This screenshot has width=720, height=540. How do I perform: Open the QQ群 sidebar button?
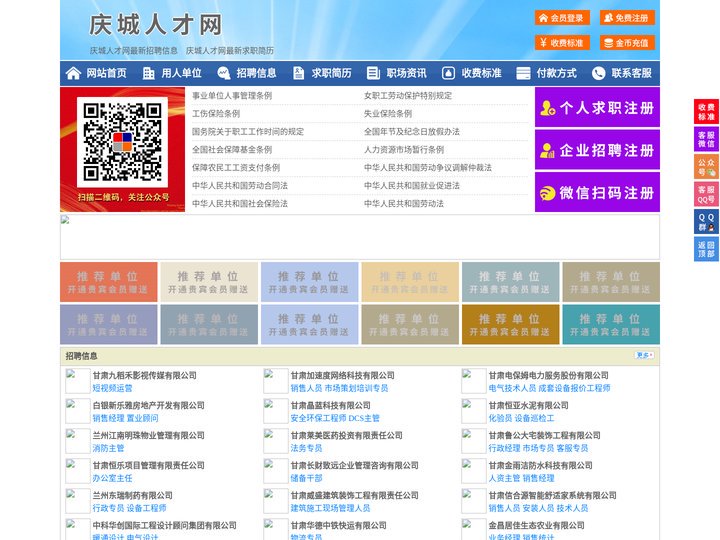coord(706,222)
